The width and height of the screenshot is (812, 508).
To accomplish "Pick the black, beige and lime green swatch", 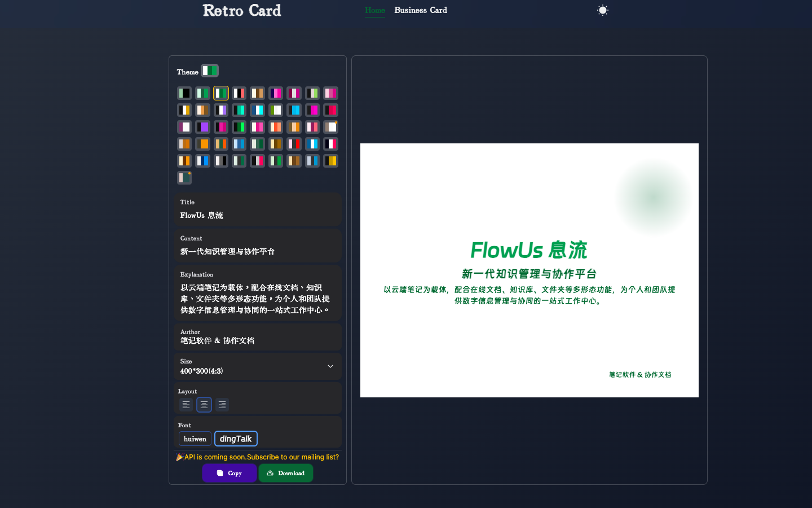I will coord(312,93).
